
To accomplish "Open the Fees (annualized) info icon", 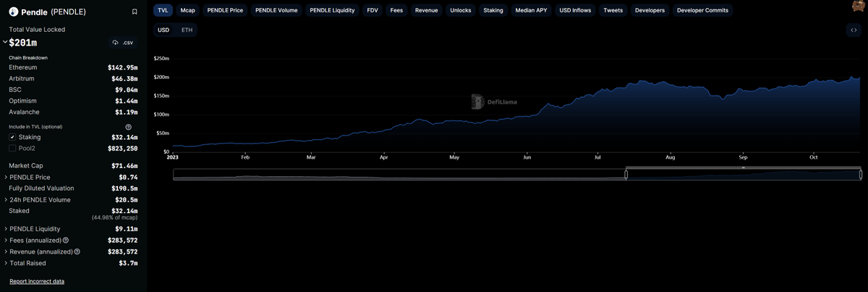I will point(66,240).
